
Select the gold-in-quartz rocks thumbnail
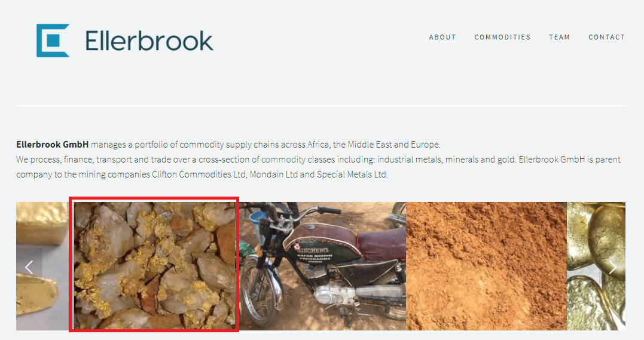point(154,265)
